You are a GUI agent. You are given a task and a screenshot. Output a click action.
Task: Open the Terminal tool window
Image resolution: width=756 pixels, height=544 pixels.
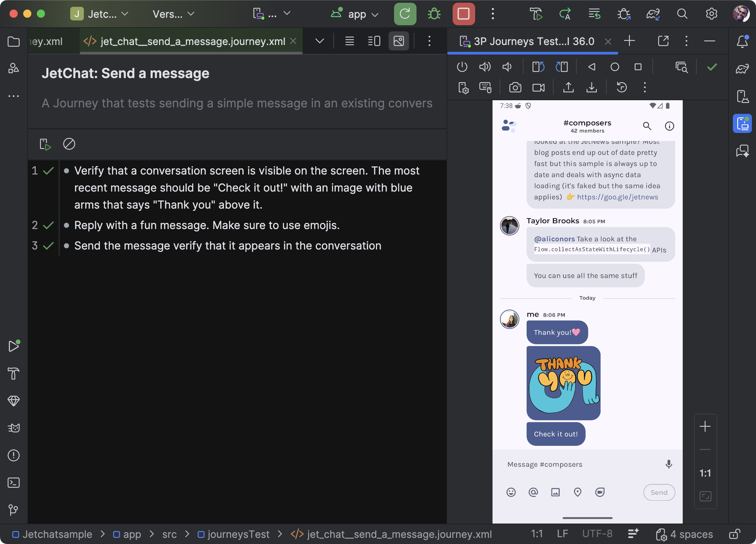[14, 483]
